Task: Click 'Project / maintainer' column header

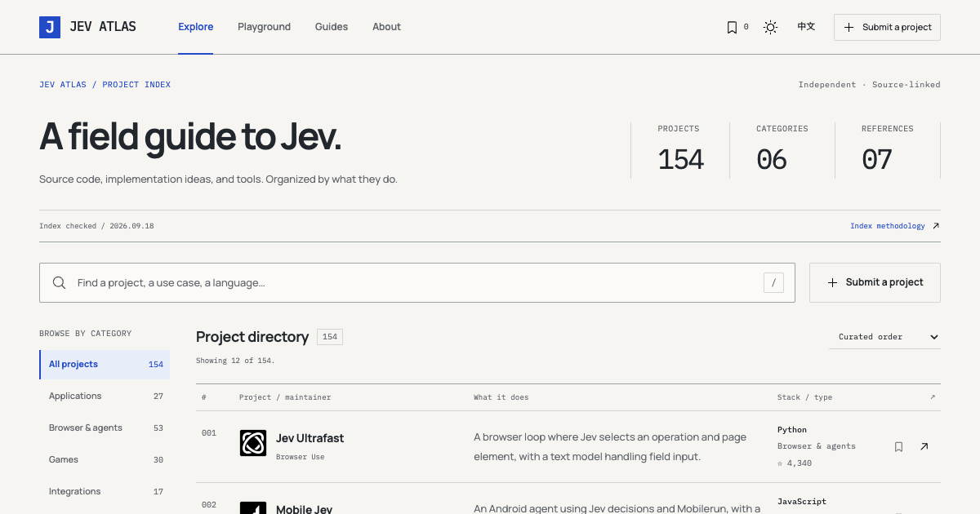Action: tap(285, 397)
